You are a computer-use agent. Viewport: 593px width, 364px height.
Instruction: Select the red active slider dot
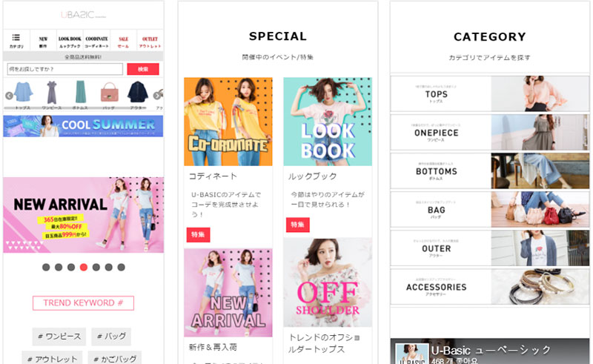(84, 267)
